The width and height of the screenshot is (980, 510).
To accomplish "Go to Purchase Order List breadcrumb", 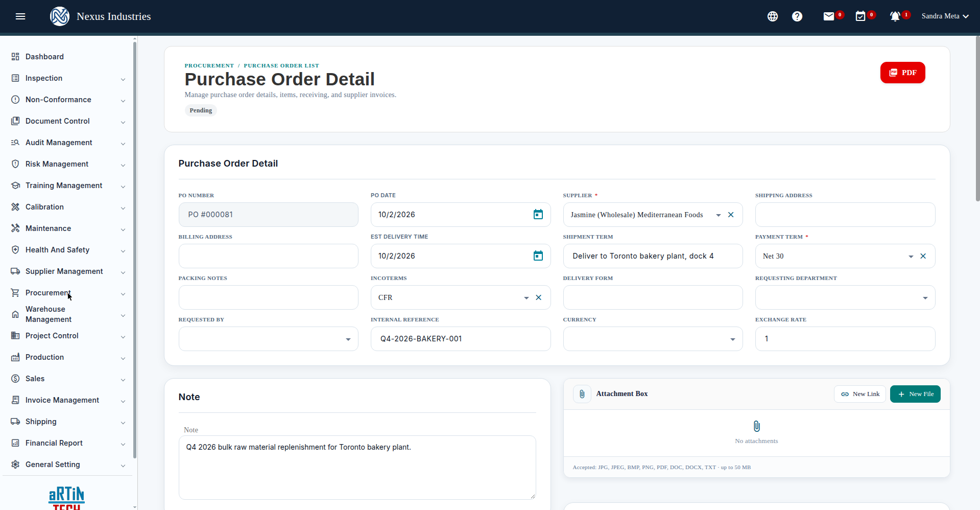I will tap(281, 65).
